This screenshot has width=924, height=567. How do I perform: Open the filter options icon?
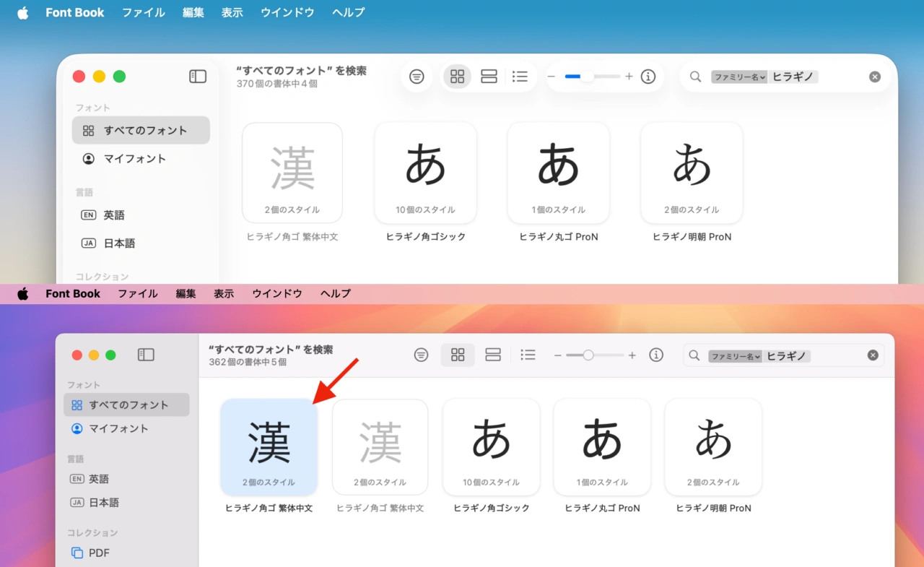pyautogui.click(x=417, y=76)
